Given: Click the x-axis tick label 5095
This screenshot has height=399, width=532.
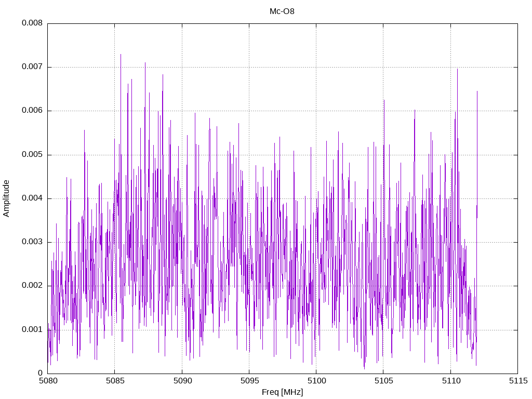Looking at the screenshot, I should pos(250,381).
